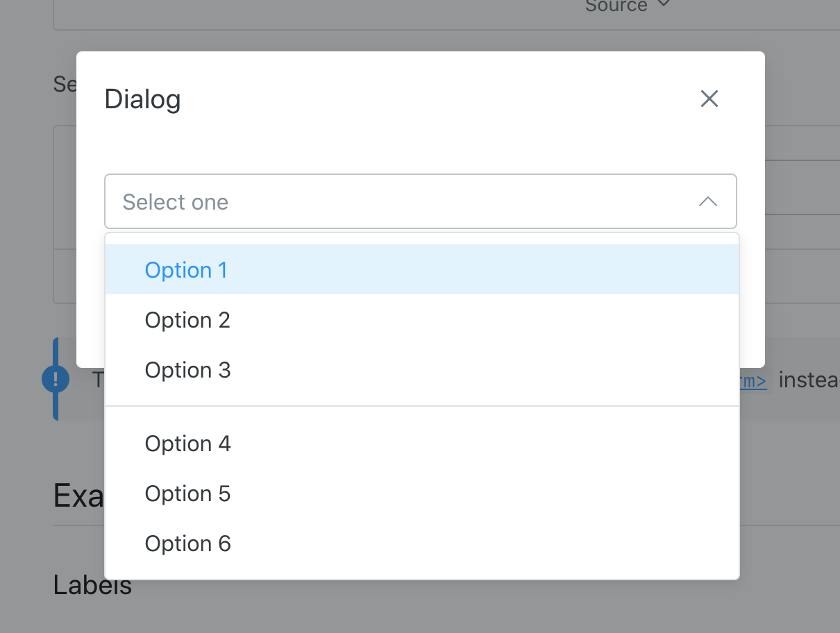The height and width of the screenshot is (633, 840).
Task: Choose Option 1 from the list
Action: click(422, 269)
